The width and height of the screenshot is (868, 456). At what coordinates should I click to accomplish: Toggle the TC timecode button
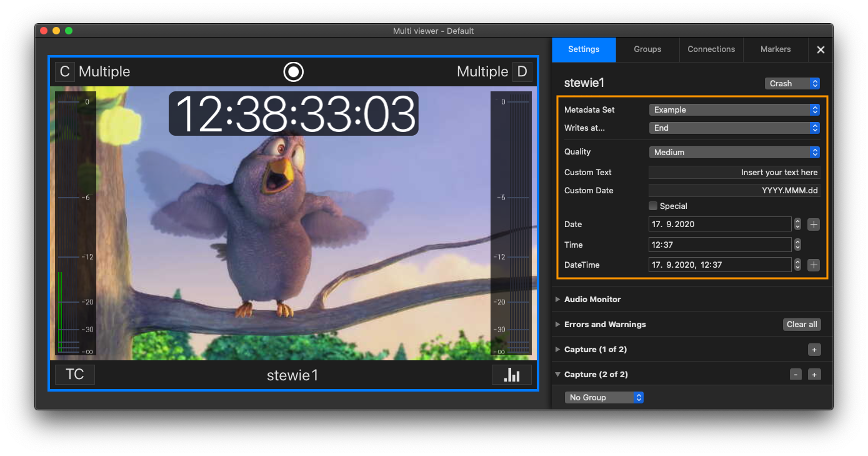pyautogui.click(x=75, y=375)
